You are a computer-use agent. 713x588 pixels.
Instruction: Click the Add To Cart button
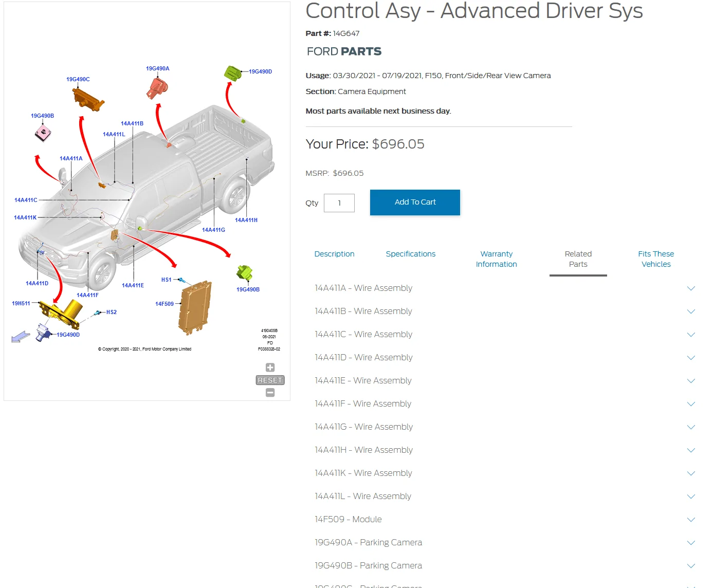pos(415,202)
